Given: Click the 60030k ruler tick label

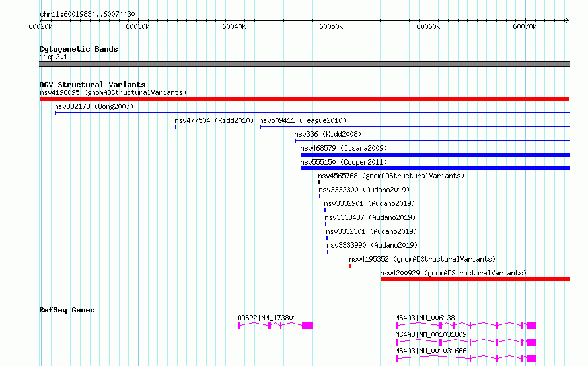Looking at the screenshot, I should click(x=137, y=26).
